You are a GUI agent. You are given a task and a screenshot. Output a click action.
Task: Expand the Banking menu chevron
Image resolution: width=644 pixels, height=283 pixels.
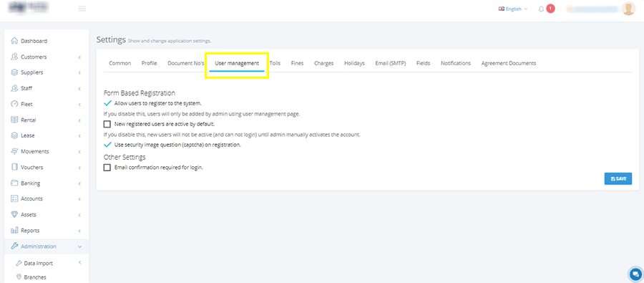[79, 183]
